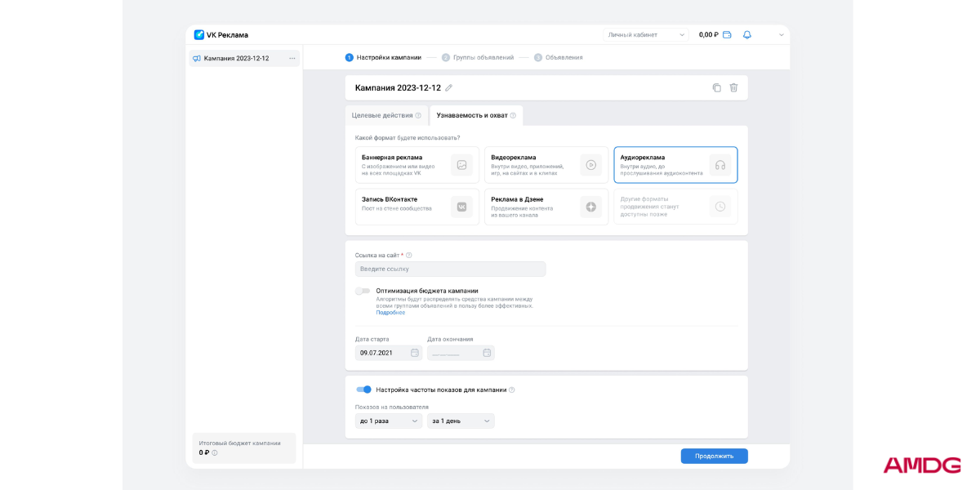Disable Настройка частоты показов toggle
The height and width of the screenshot is (490, 980).
363,390
